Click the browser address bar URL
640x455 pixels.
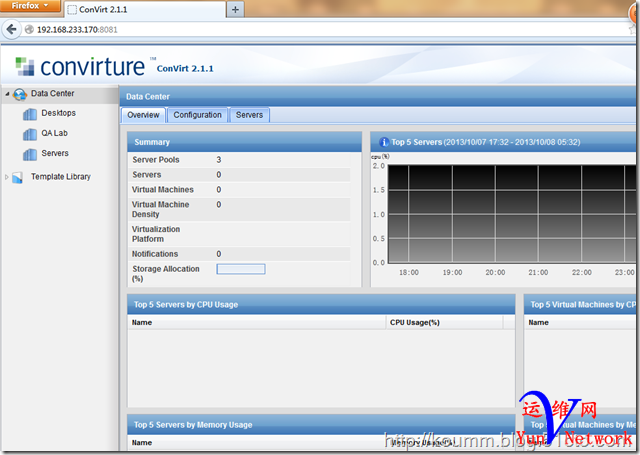(77, 29)
